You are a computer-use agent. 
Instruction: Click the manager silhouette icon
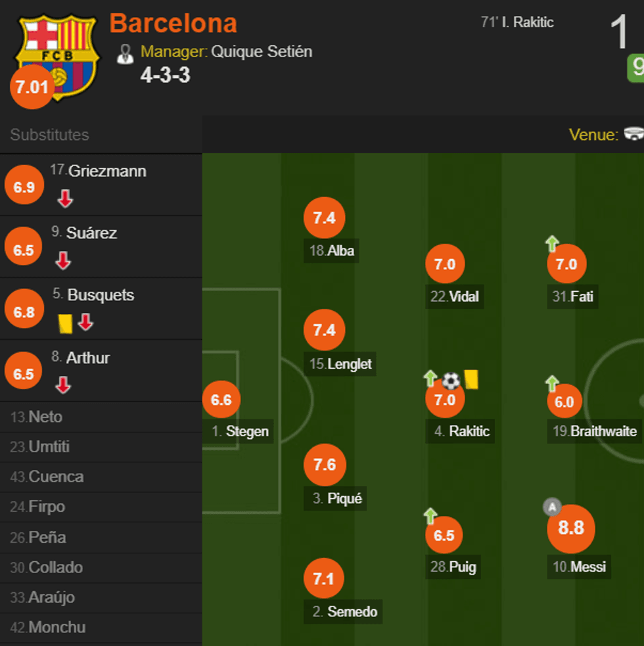tap(125, 54)
